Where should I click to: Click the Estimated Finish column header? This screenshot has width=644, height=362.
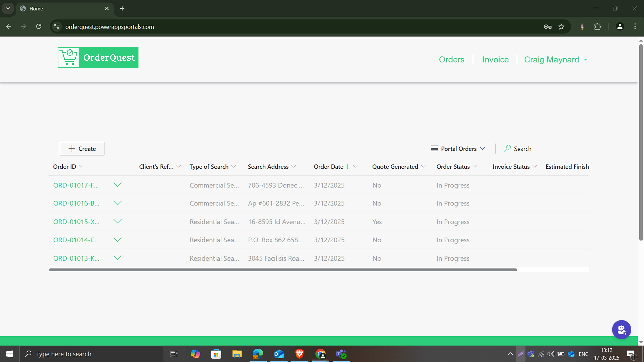pos(567,167)
